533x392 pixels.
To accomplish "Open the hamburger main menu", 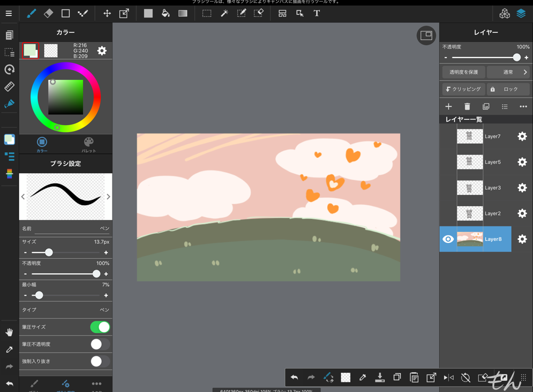I will (9, 13).
